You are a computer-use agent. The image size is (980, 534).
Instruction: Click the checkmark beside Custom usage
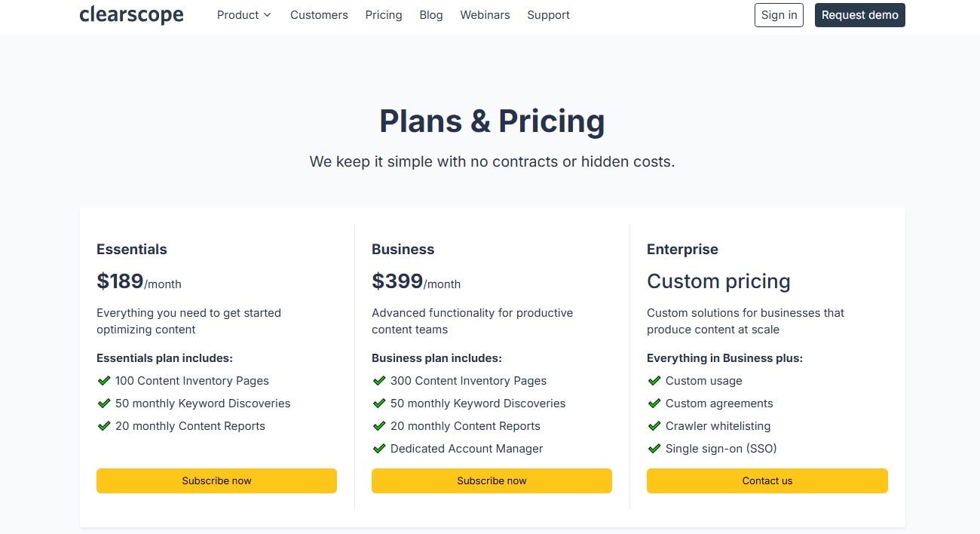654,381
